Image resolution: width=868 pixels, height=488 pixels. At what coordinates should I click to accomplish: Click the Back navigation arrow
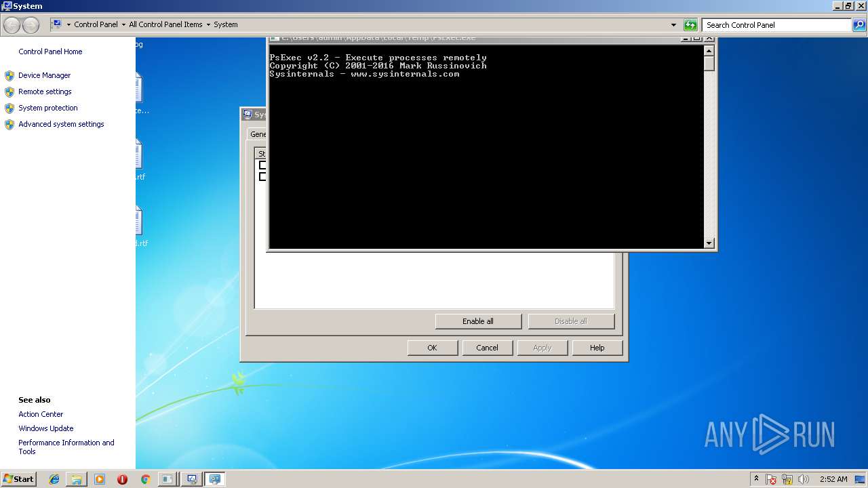pos(12,25)
